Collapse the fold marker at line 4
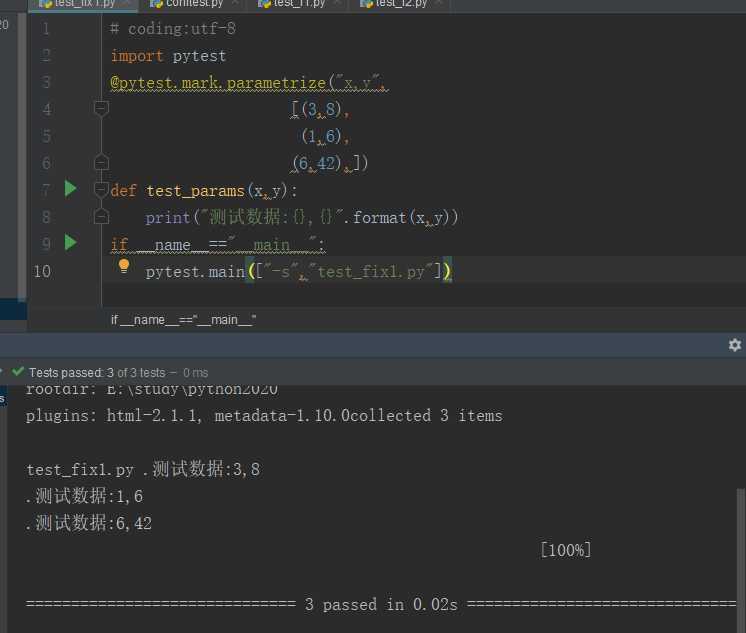This screenshot has height=633, width=746. point(101,109)
